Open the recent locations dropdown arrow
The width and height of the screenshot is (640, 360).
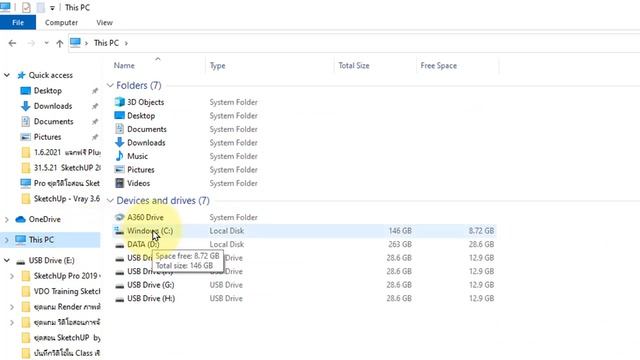coord(47,43)
